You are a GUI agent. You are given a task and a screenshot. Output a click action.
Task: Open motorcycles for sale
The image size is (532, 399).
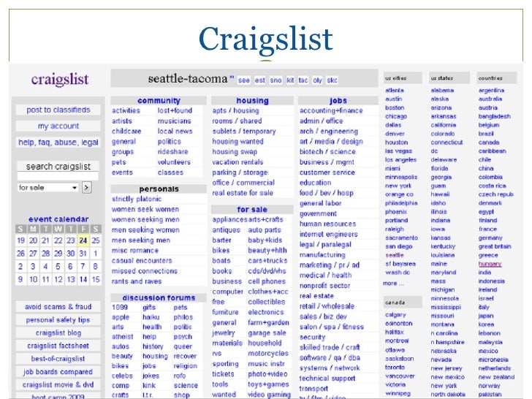pyautogui.click(x=268, y=354)
